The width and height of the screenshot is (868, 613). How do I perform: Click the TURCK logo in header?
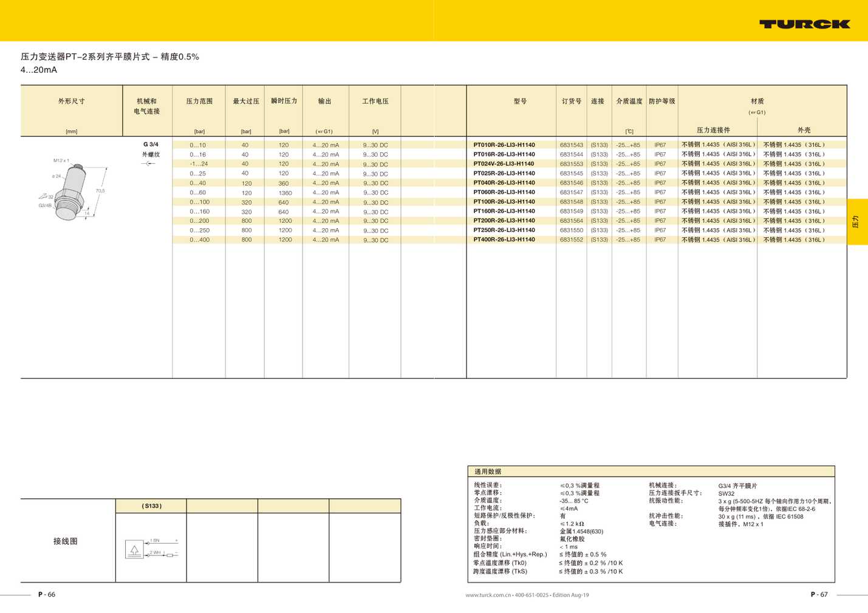click(x=804, y=24)
